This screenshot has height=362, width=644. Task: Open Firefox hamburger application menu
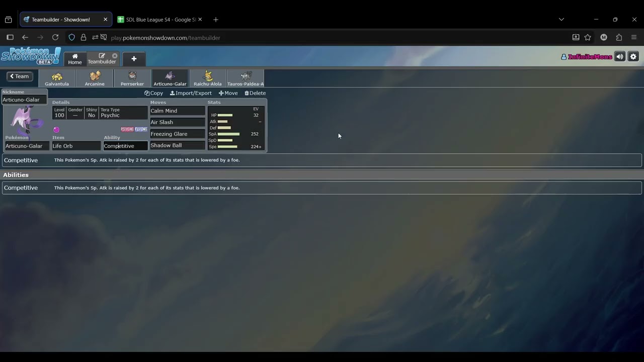click(634, 37)
